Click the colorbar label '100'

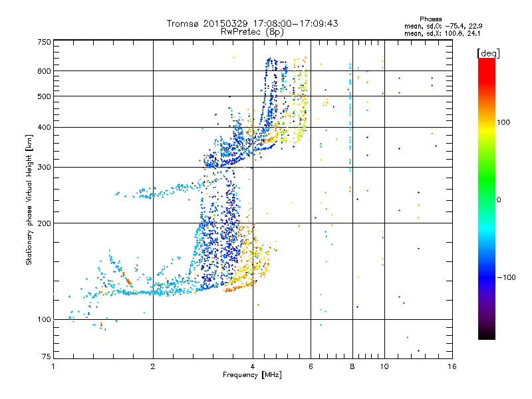503,122
